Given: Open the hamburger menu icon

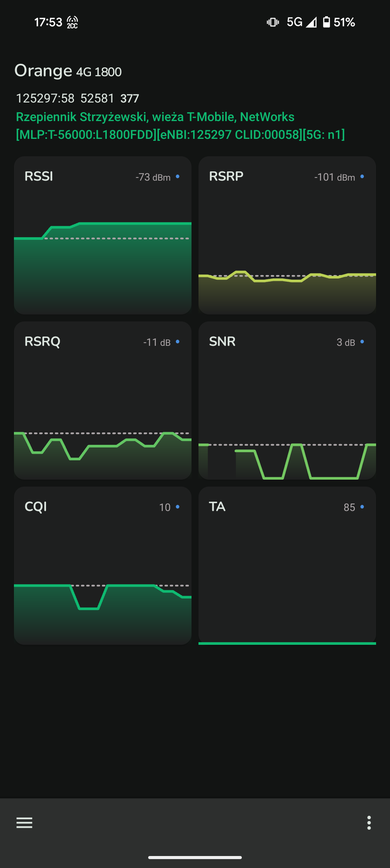Looking at the screenshot, I should pos(24,822).
